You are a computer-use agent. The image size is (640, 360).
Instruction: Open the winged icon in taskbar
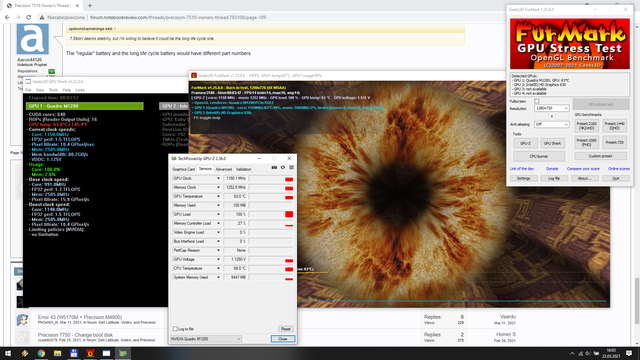tap(25, 353)
